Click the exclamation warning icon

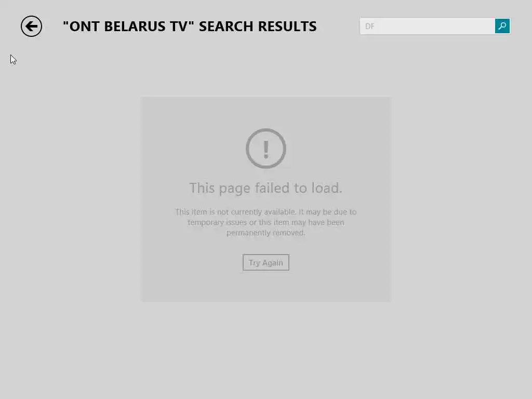[265, 149]
